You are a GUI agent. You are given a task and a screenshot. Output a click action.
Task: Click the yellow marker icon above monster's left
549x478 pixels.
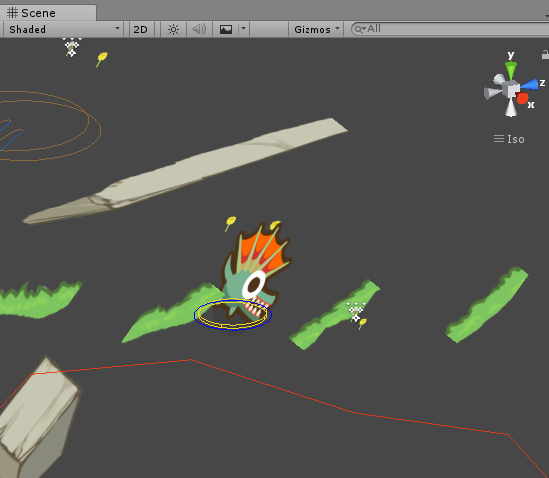[230, 223]
